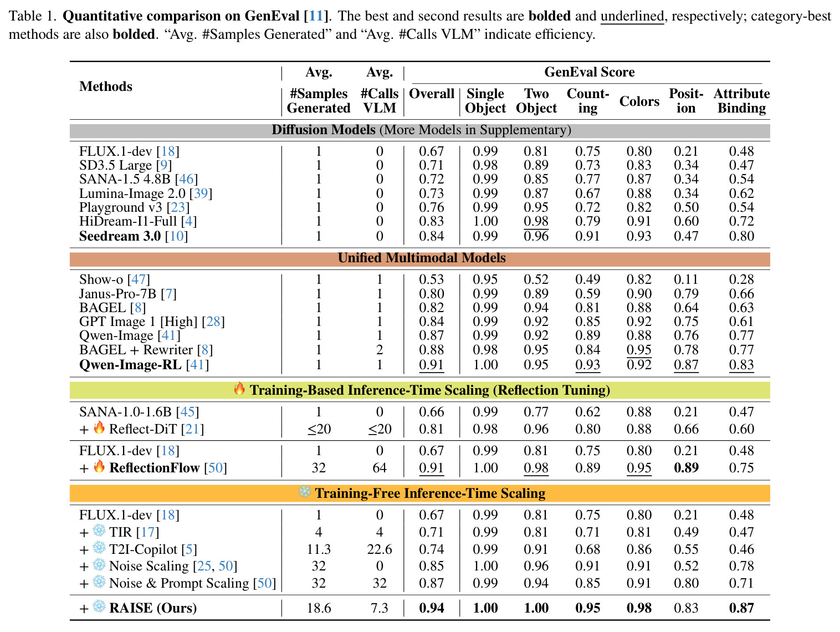The image size is (840, 632).
Task: Click the Counting column header
Action: coord(588,101)
